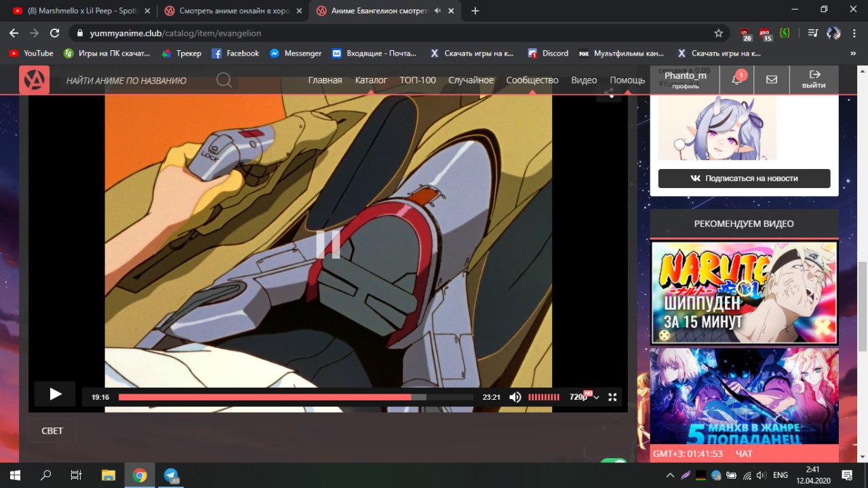Click the pause overlay in video center
This screenshot has width=868, height=488.
click(x=328, y=244)
